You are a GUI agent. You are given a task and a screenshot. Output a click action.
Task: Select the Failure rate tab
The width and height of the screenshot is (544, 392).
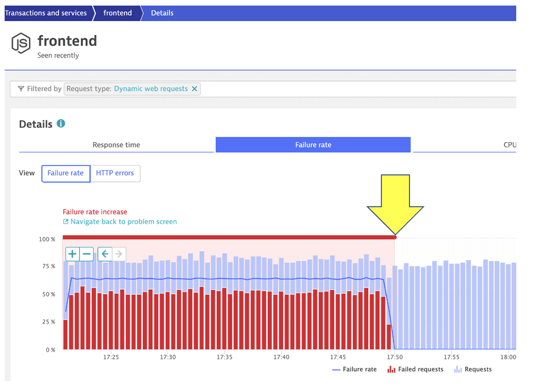click(313, 145)
